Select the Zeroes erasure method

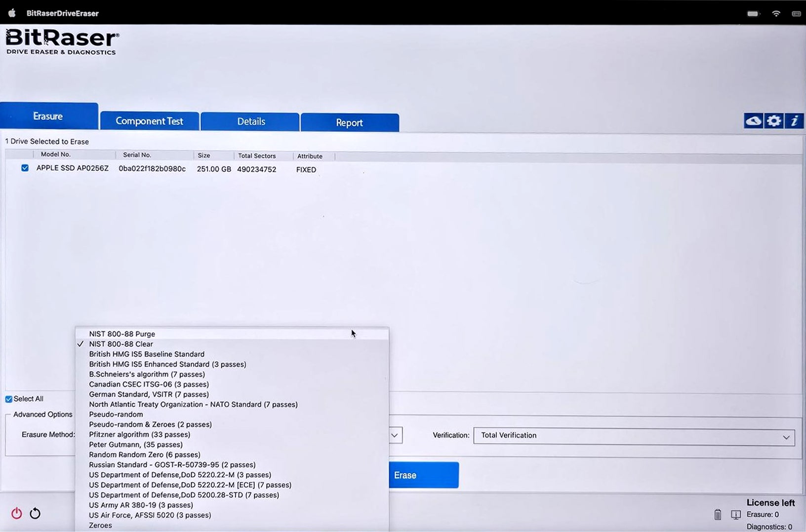[232, 526]
